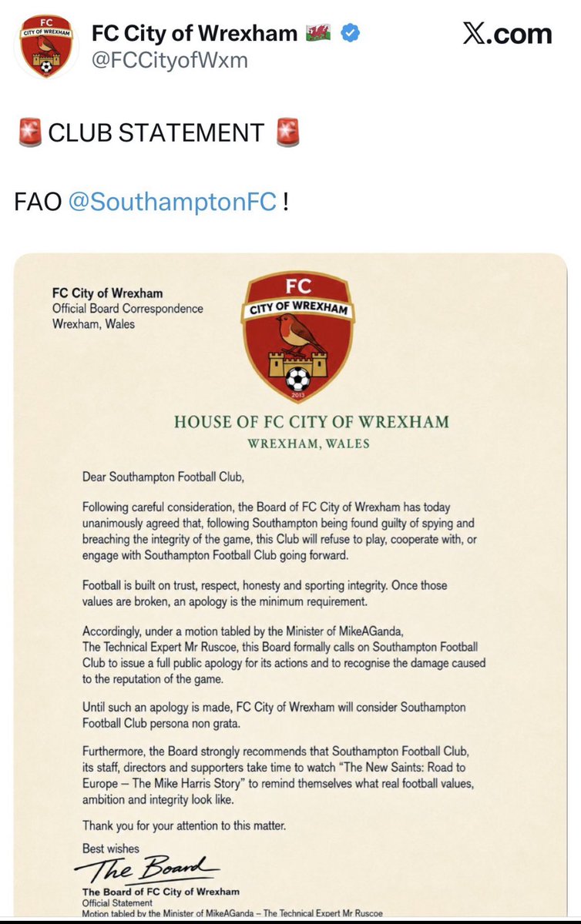The height and width of the screenshot is (924, 581).
Task: Click the siren emoji before CLUB STATEMENT
Action: click(29, 132)
